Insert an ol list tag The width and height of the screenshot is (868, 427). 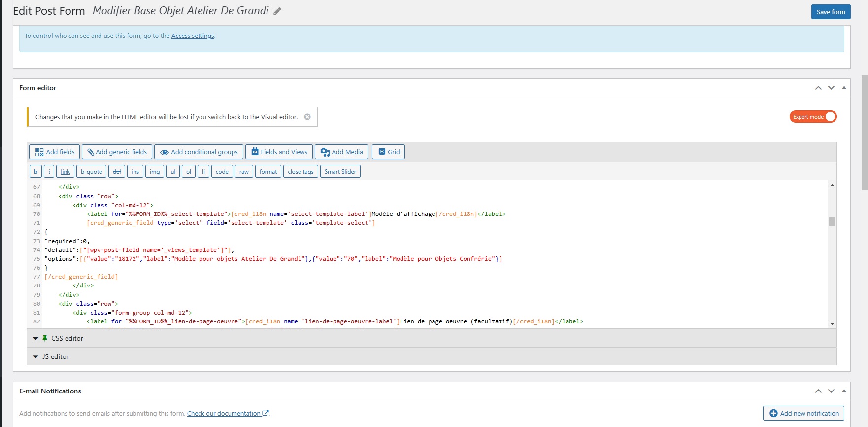click(189, 171)
